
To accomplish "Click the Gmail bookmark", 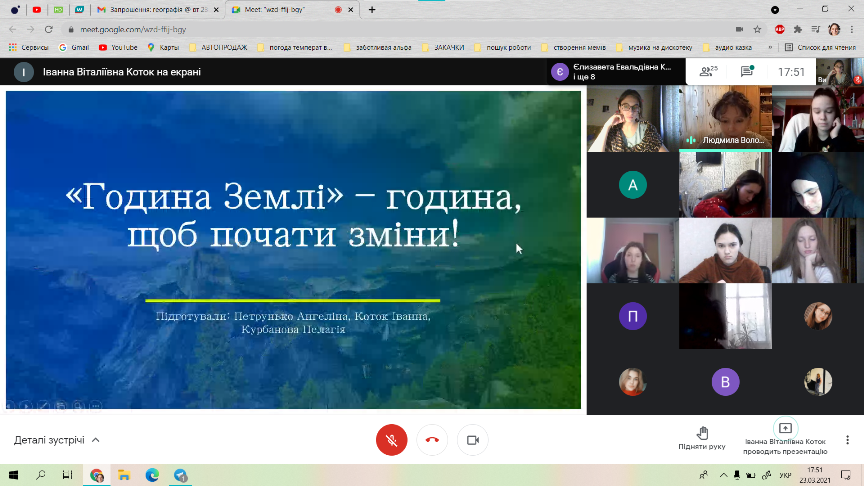I will tap(75, 47).
